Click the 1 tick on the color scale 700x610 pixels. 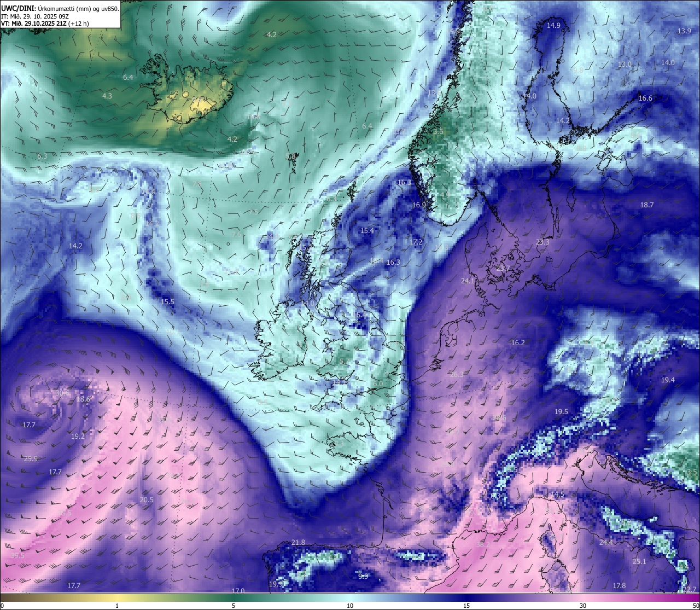tap(117, 606)
